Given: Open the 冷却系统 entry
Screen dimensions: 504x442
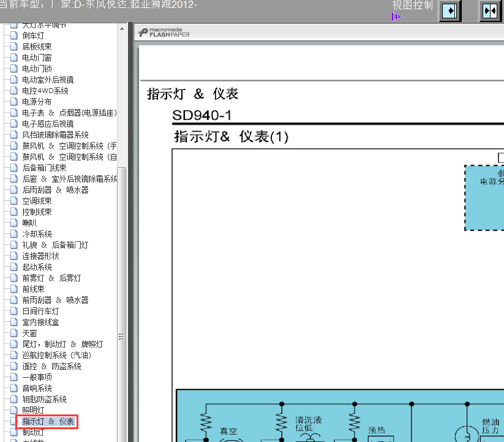Looking at the screenshot, I should 37,234.
